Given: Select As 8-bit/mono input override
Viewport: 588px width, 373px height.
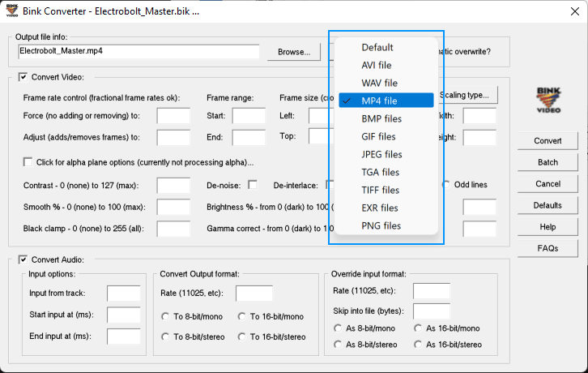Looking at the screenshot, I should tap(339, 328).
